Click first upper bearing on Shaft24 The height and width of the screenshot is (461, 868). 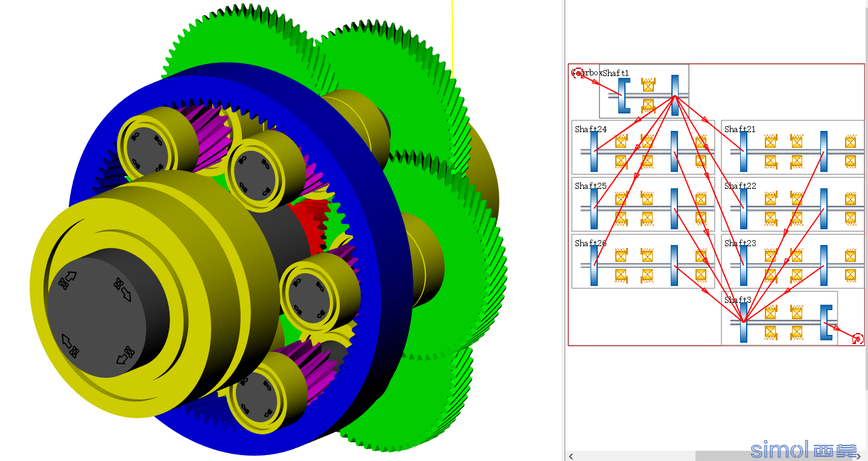pyautogui.click(x=621, y=142)
